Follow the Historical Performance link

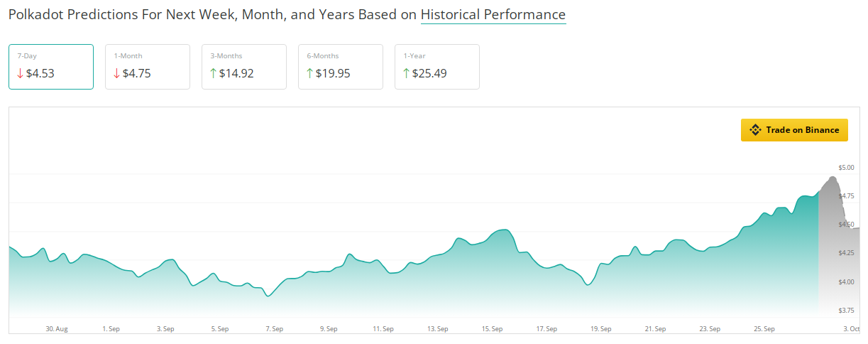tap(493, 15)
